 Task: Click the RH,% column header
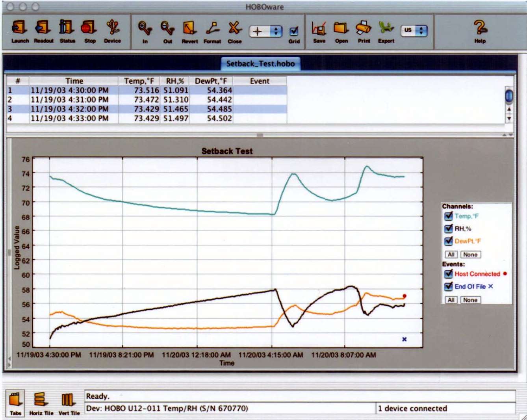coord(175,81)
